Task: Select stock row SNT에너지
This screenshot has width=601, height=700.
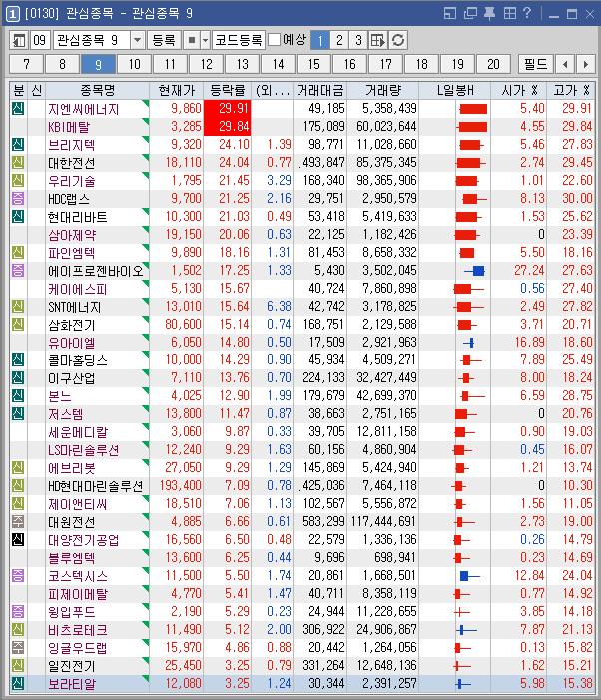Action: 302,307
